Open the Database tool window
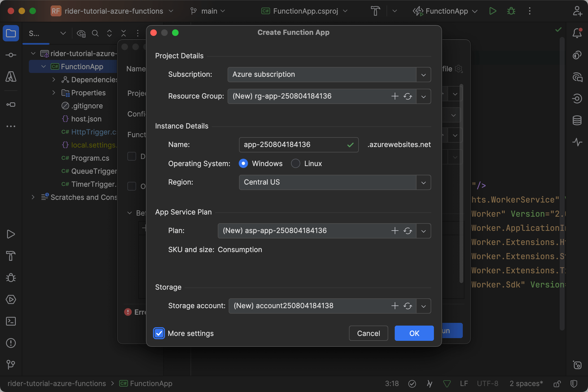 (x=578, y=120)
